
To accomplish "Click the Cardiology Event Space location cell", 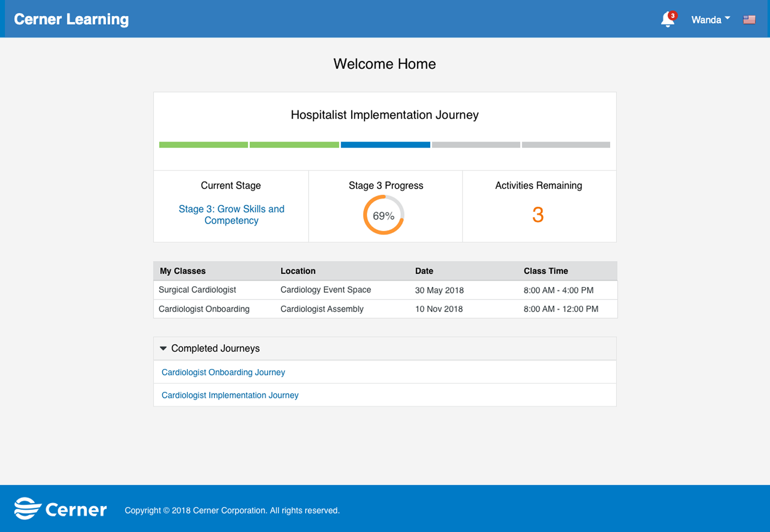I will click(326, 290).
